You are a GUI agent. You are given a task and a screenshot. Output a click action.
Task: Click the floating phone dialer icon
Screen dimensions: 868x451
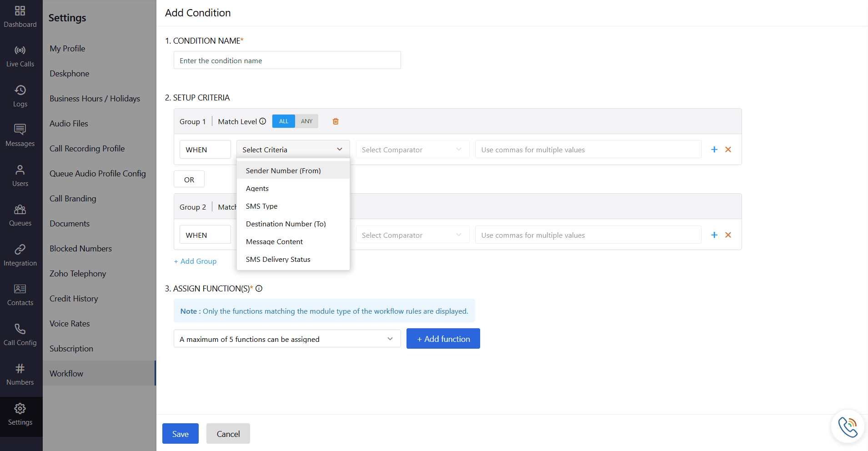pyautogui.click(x=848, y=426)
